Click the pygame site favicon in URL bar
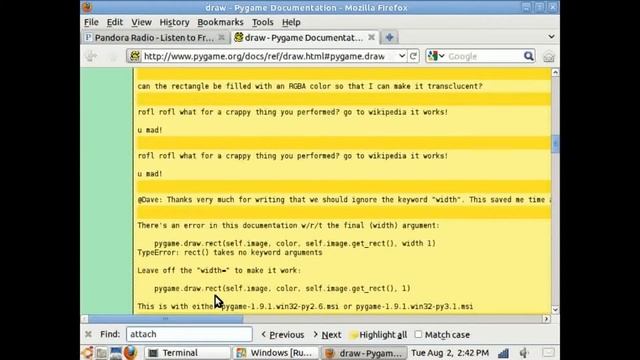 tap(135, 56)
